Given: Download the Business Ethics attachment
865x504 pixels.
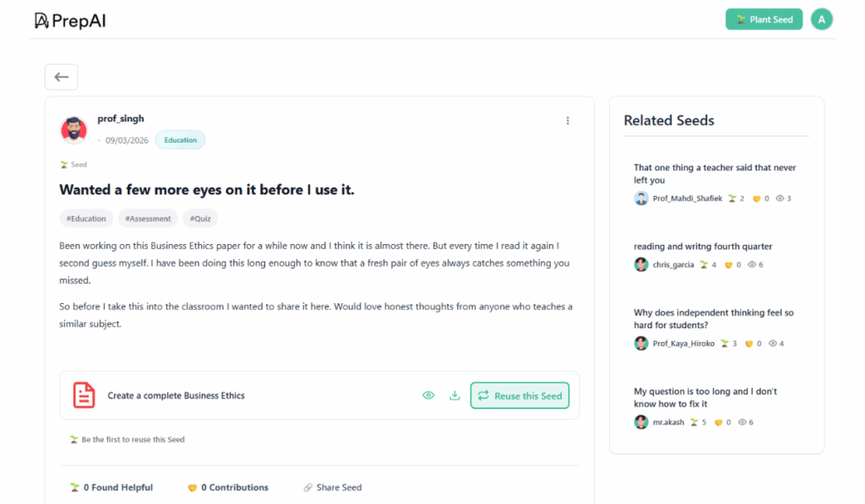Looking at the screenshot, I should pos(454,395).
